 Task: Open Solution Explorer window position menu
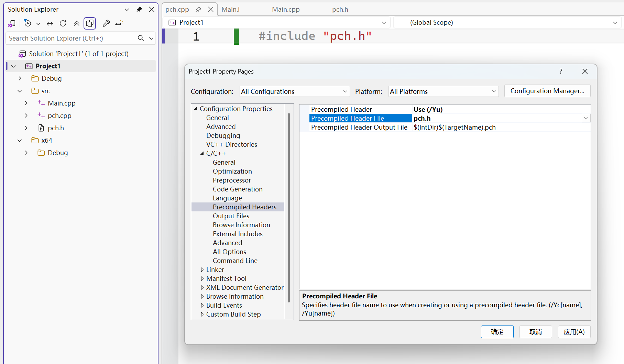click(x=127, y=10)
